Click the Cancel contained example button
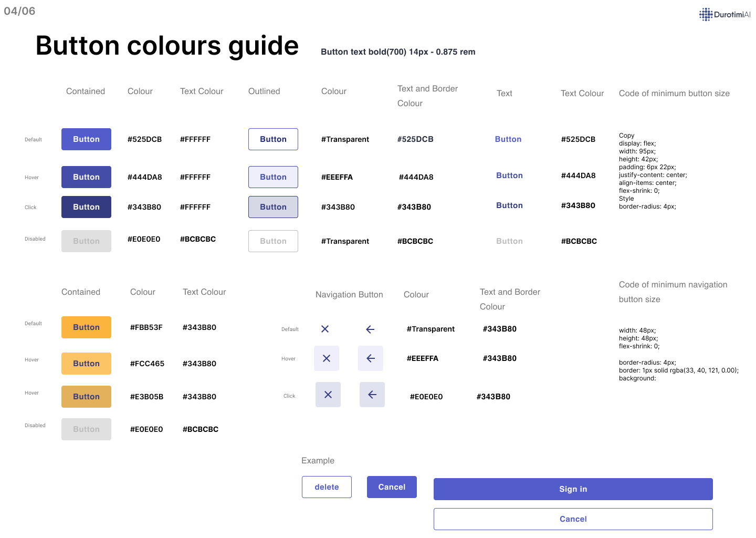 [x=392, y=487]
